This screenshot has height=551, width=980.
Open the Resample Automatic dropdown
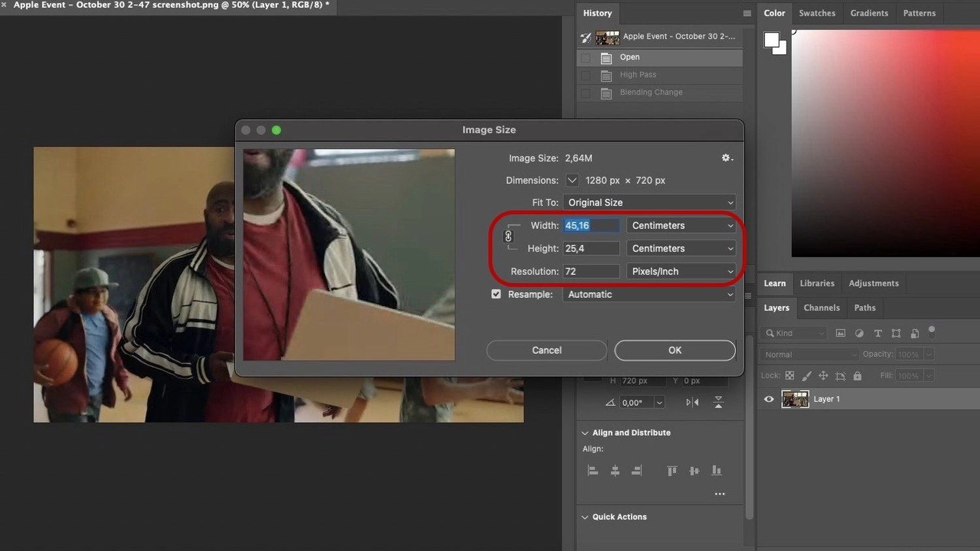649,294
